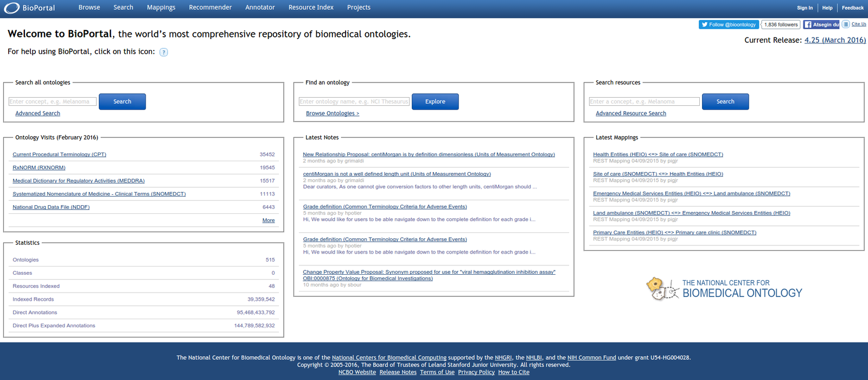Click Sign In link
The width and height of the screenshot is (868, 380).
805,8
